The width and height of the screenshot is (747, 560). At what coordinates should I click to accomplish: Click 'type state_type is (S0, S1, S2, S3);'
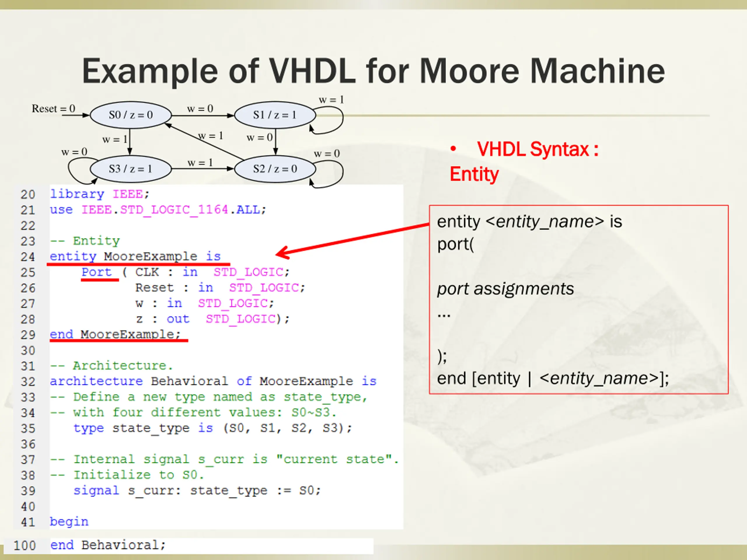(213, 428)
